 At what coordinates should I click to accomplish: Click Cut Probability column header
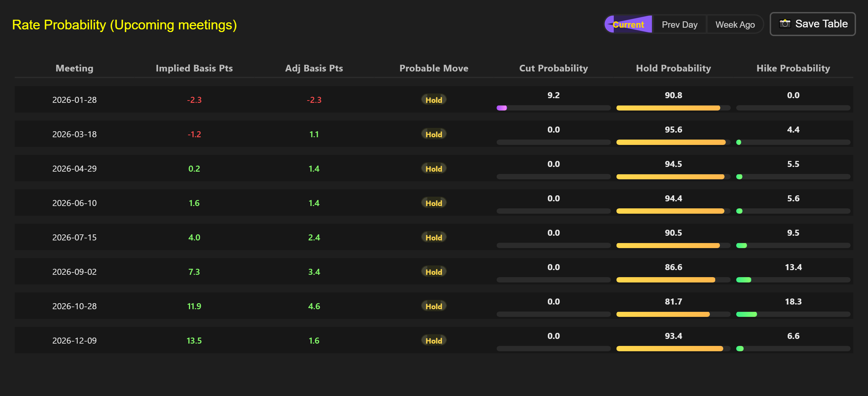tap(553, 68)
